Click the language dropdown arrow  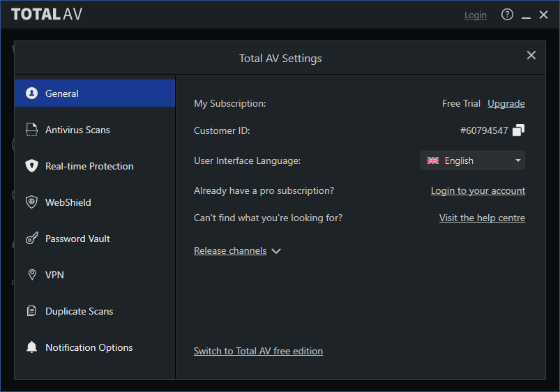point(518,160)
